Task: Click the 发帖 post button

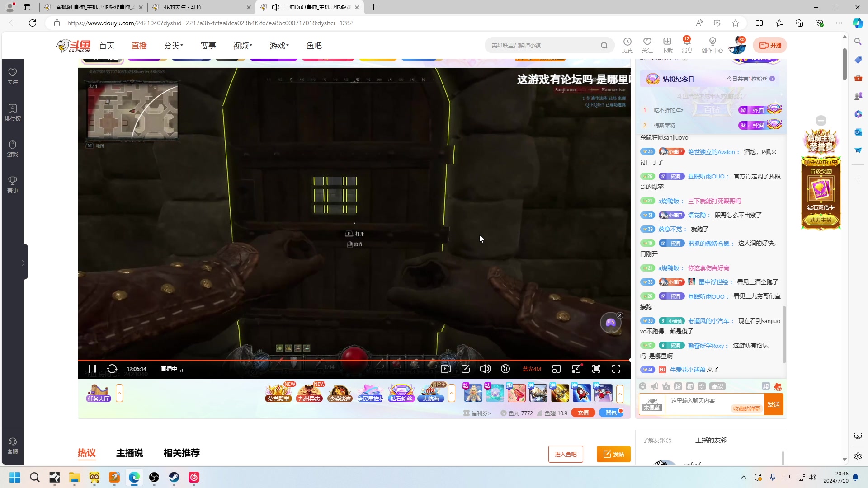Action: 613,454
